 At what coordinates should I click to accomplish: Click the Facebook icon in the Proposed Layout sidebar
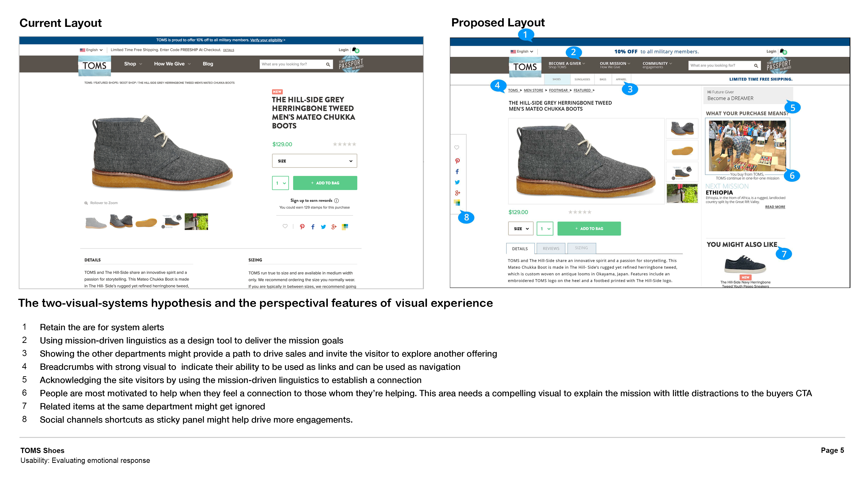coord(457,172)
